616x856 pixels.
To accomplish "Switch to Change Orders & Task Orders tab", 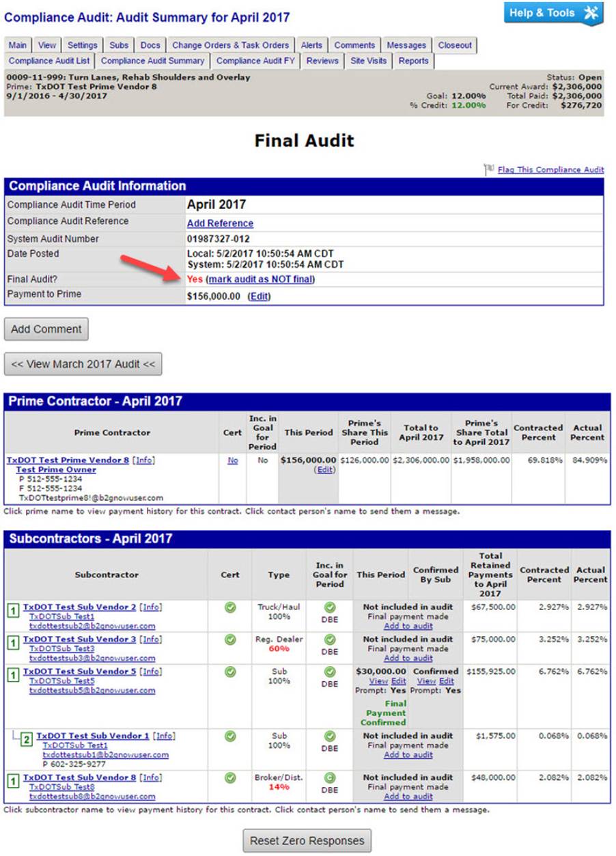I will point(231,45).
